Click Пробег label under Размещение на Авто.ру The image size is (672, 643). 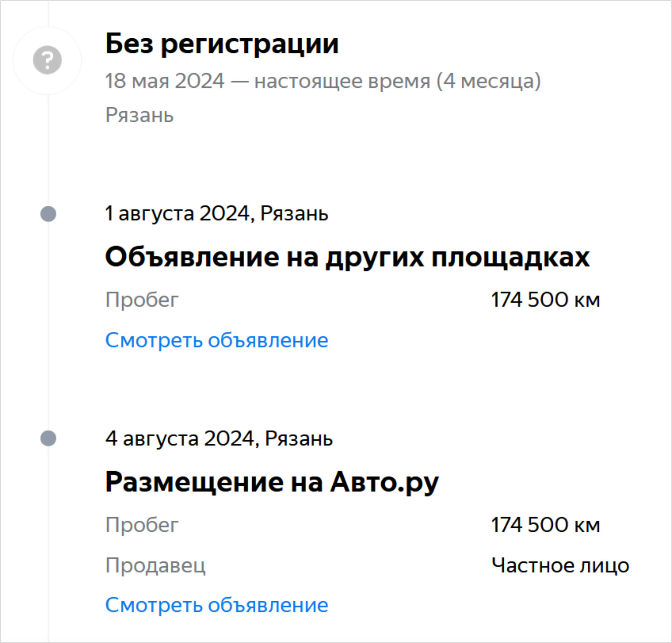point(142,525)
